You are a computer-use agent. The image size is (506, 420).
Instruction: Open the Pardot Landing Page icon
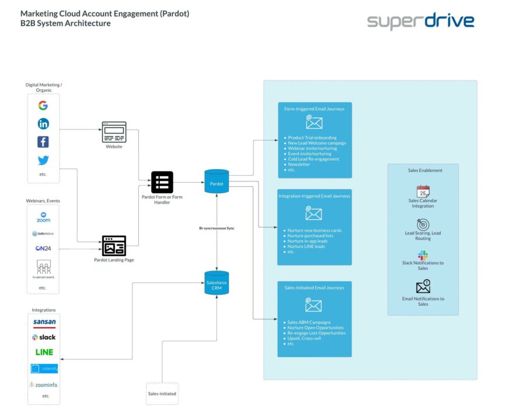click(114, 245)
